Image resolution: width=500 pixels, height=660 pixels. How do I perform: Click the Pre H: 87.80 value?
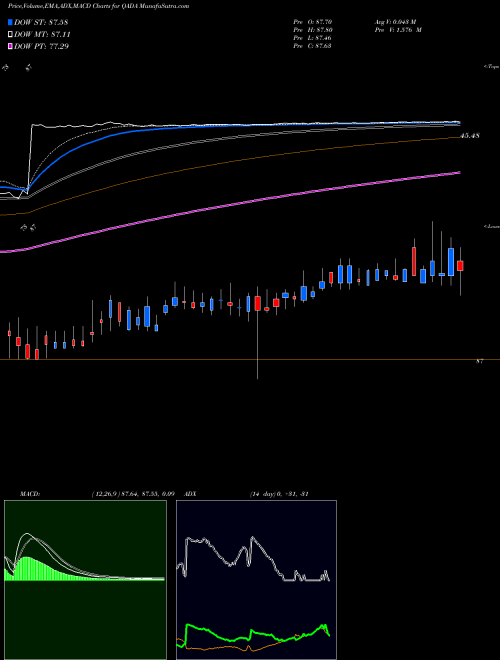[x=312, y=30]
